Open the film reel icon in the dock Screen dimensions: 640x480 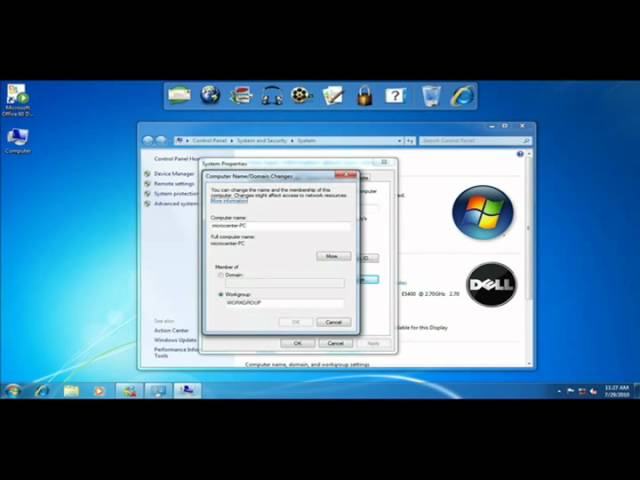[x=302, y=96]
